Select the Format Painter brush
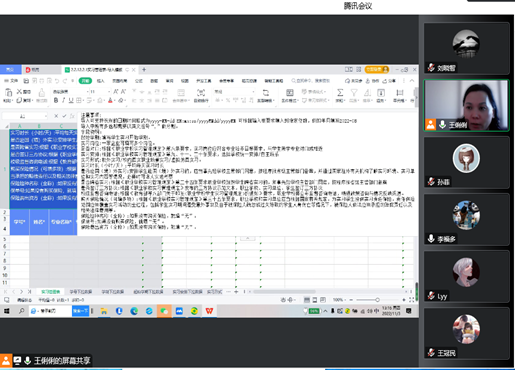The image size is (515, 370). pos(42,92)
